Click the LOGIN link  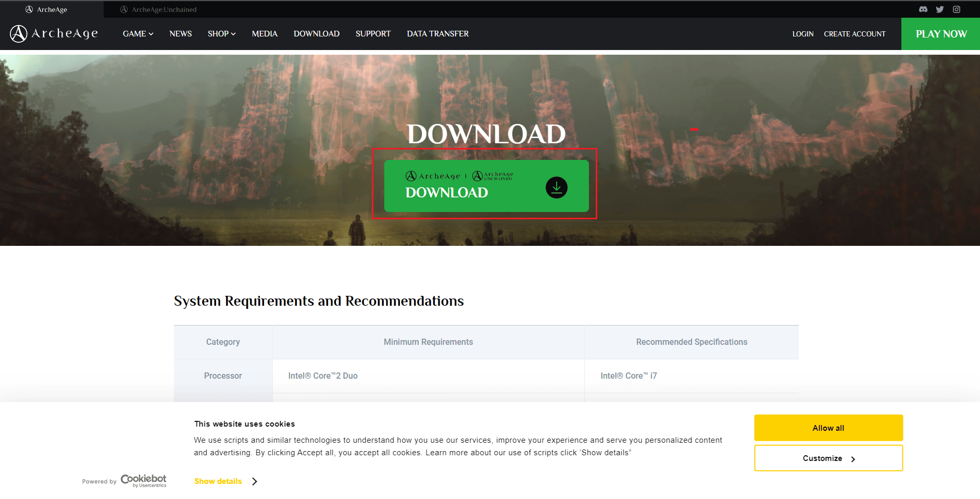[803, 34]
